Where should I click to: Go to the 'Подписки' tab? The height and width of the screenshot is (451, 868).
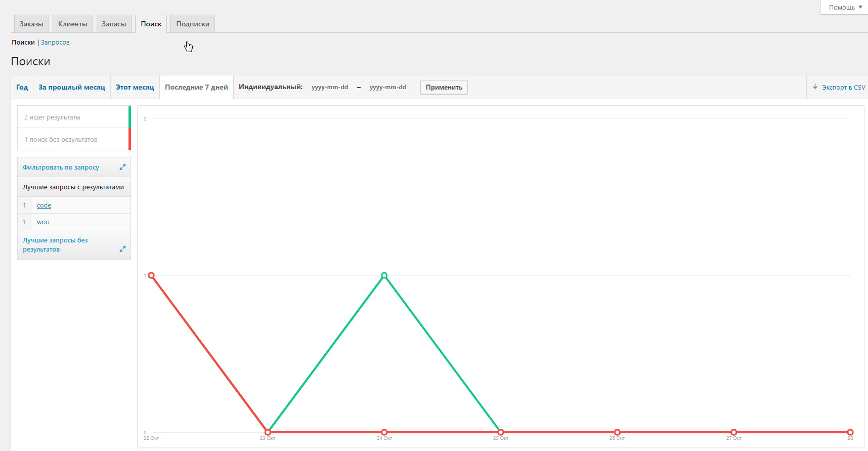click(x=192, y=24)
